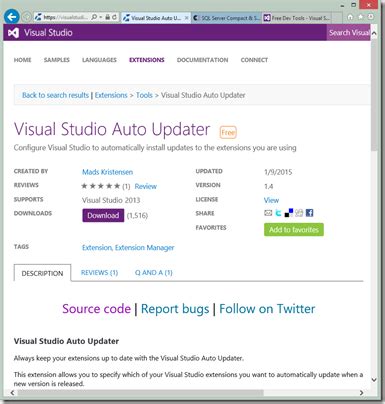Click the search magnifier in address bar
This screenshot has height=404, width=385.
coord(94,17)
